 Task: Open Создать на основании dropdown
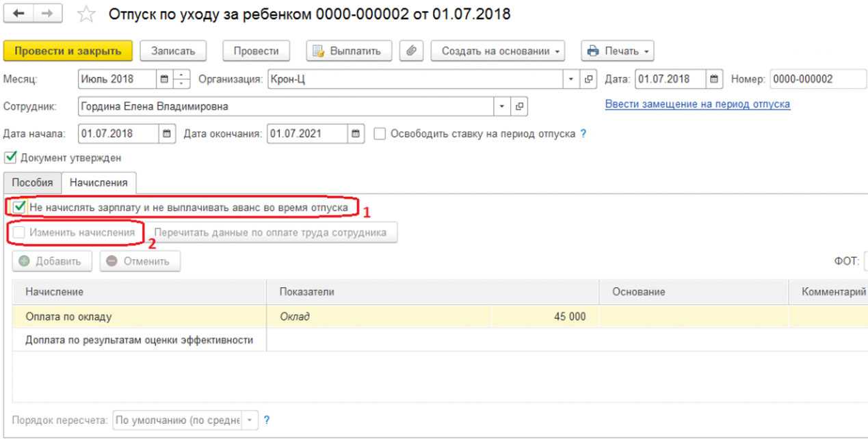[501, 51]
